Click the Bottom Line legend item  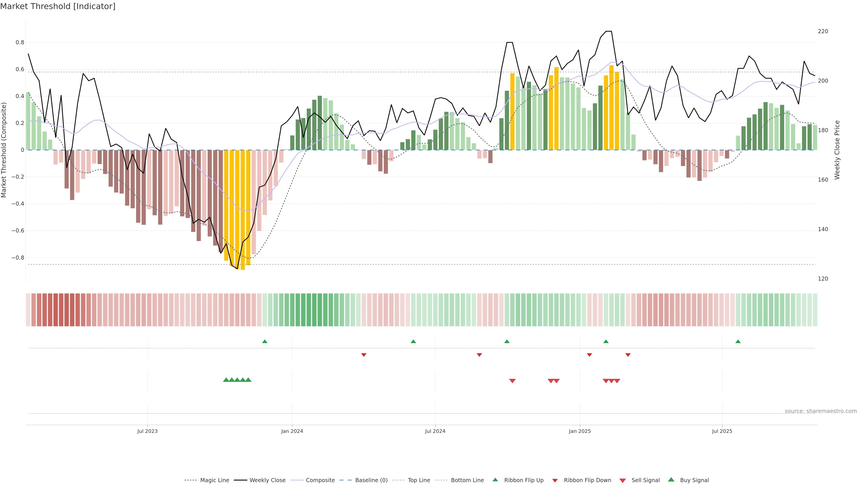467,480
